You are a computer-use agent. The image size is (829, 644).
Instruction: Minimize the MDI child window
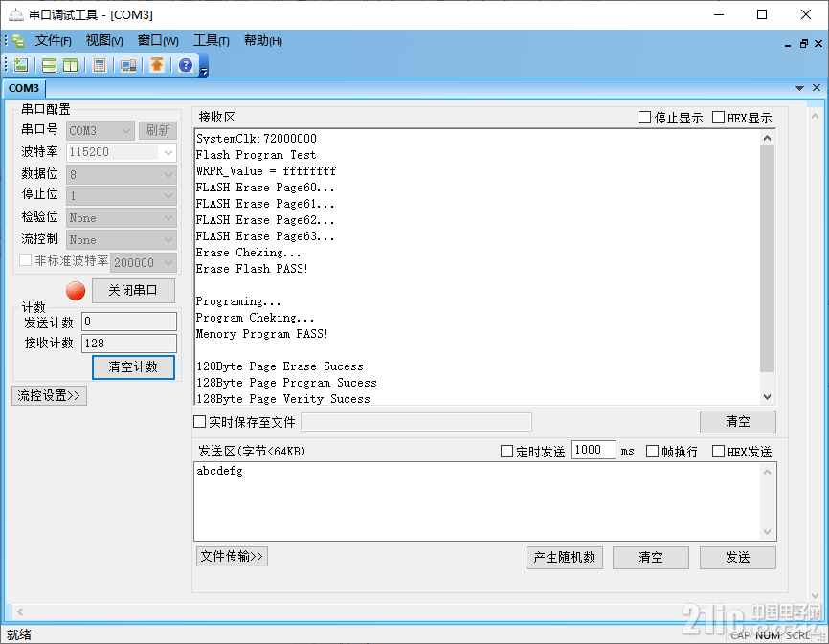click(x=788, y=44)
